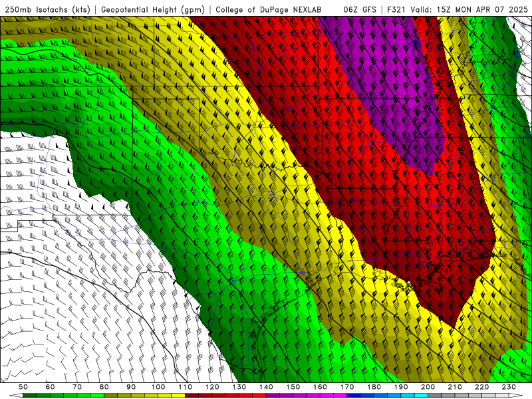
Task: Select the darkest green color bar swatch under 50
Action: pyautogui.click(x=30, y=396)
